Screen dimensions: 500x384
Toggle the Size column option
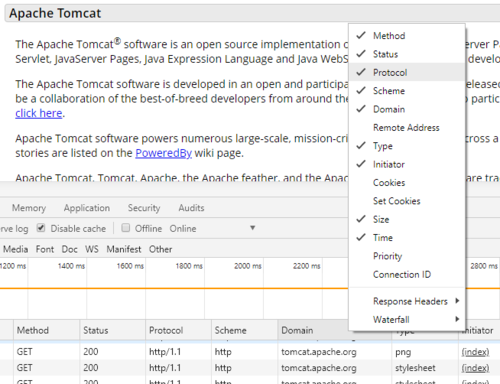pyautogui.click(x=407, y=219)
